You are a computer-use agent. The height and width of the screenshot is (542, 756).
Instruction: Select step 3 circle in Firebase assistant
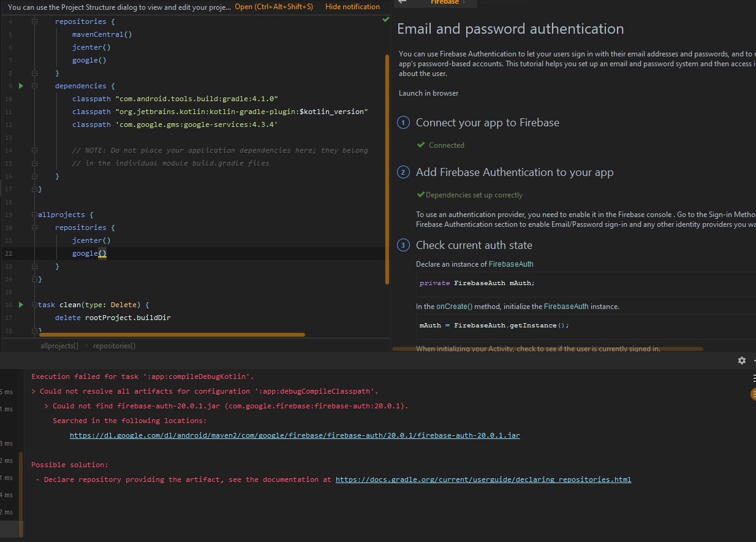click(403, 245)
